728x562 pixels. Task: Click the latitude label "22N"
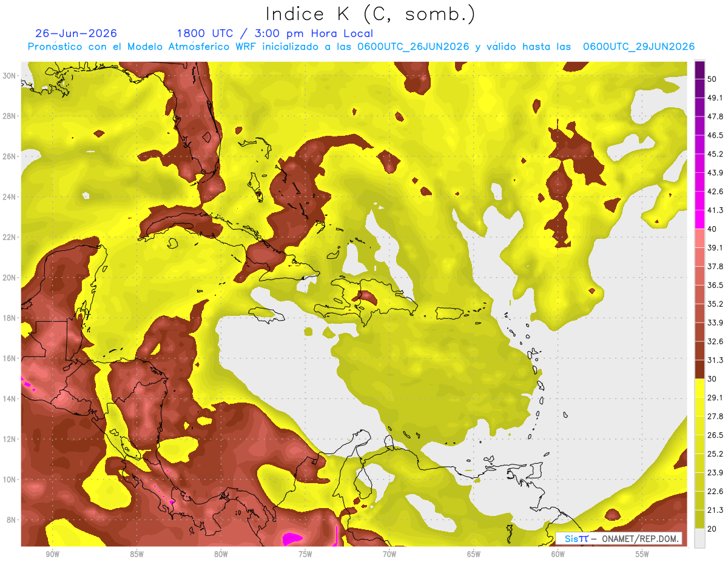[x=9, y=237]
